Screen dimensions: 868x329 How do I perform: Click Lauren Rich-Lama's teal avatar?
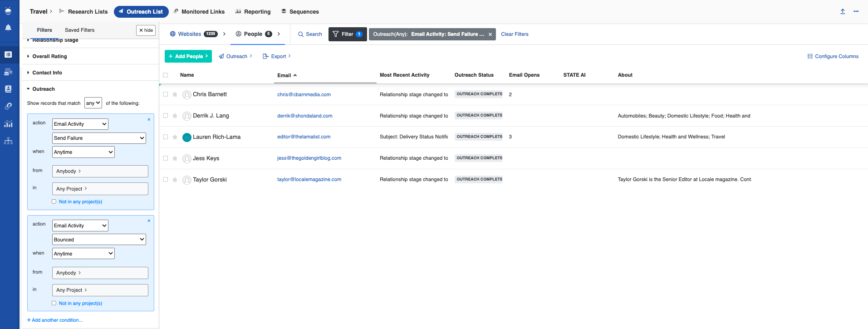coord(186,137)
